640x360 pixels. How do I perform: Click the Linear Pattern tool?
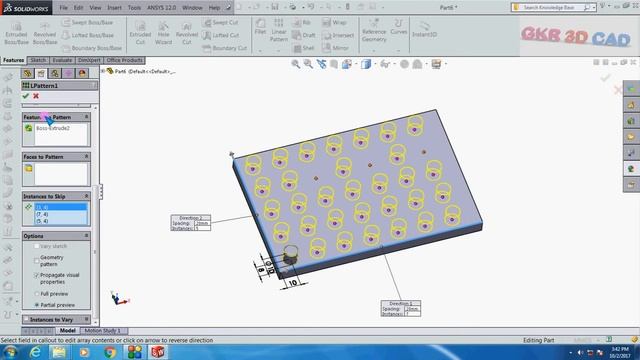[279, 29]
